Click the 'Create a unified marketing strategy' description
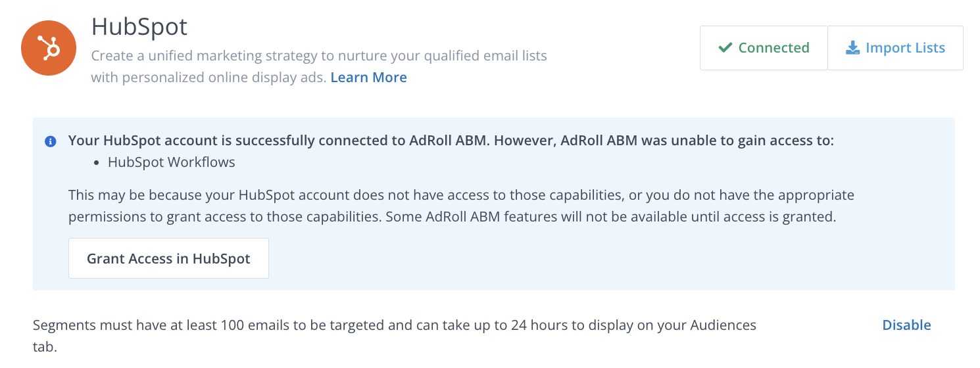This screenshot has height=368, width=980. (x=319, y=56)
